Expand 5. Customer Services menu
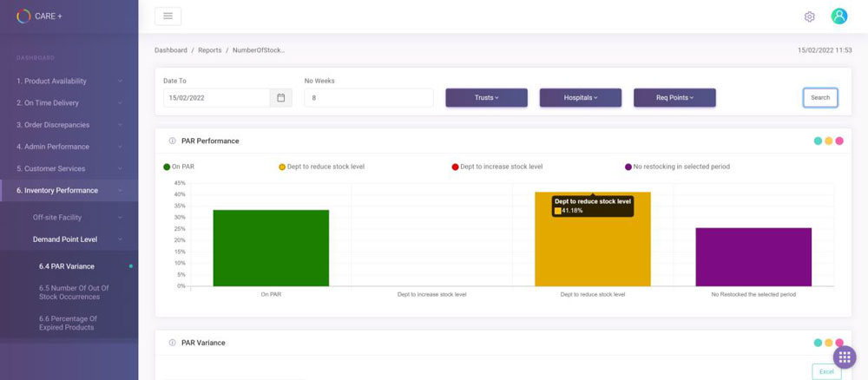 [69, 168]
